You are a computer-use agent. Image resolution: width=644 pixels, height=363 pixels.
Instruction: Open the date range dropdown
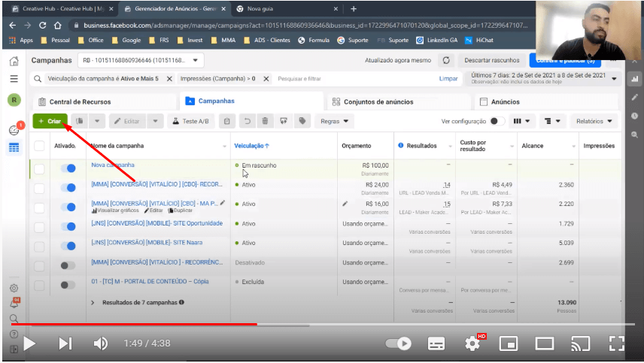pos(542,78)
